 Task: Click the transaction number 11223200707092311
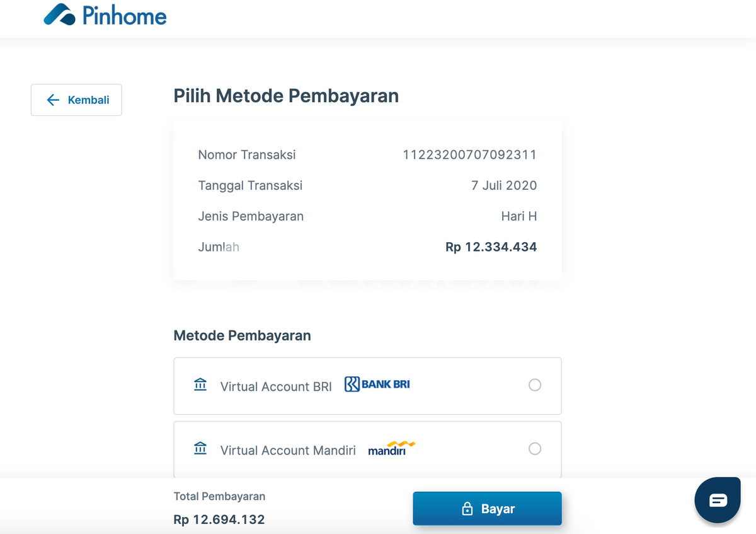coord(469,154)
